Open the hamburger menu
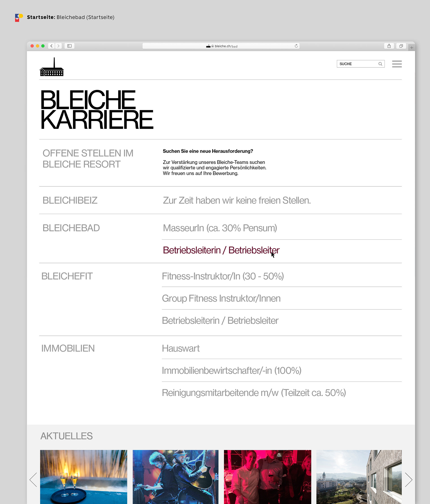The image size is (430, 504). pyautogui.click(x=397, y=64)
